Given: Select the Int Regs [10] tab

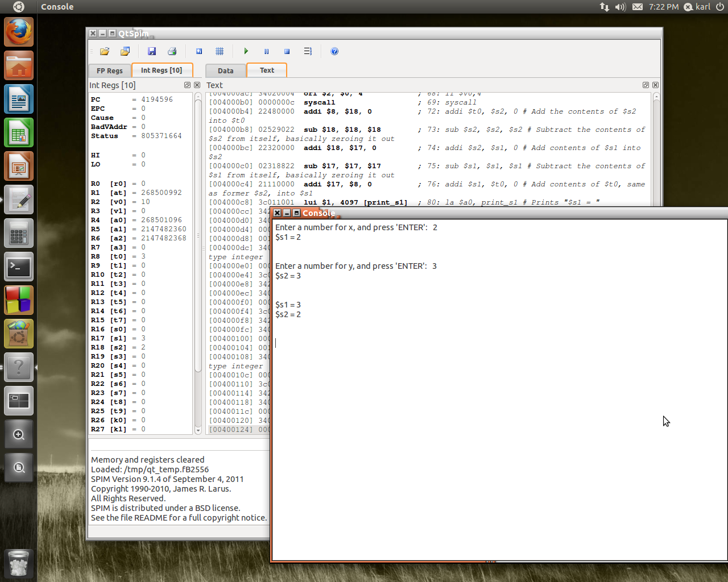Looking at the screenshot, I should [x=162, y=70].
